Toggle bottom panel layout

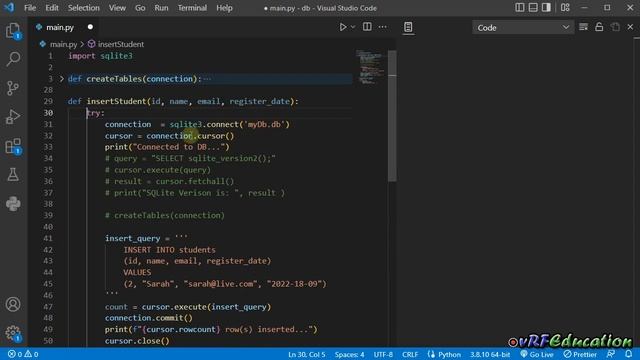point(533,8)
